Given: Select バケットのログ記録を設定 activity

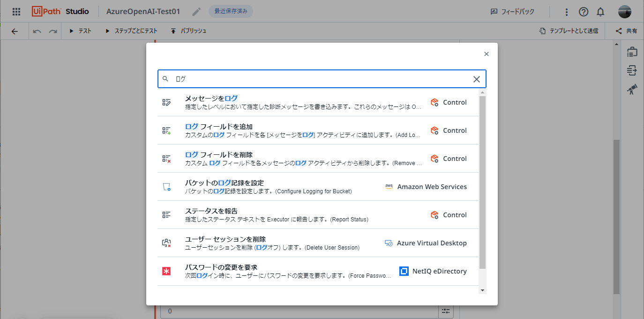Looking at the screenshot, I should tap(318, 187).
